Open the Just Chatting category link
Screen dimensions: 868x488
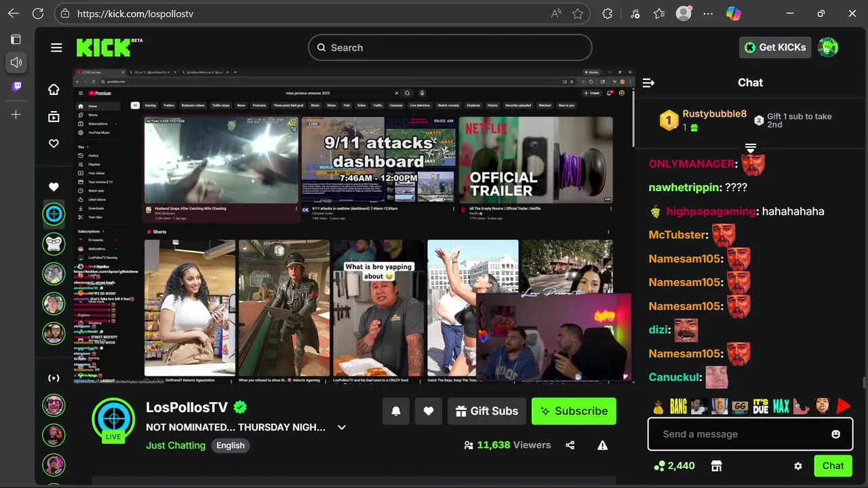[x=176, y=445]
